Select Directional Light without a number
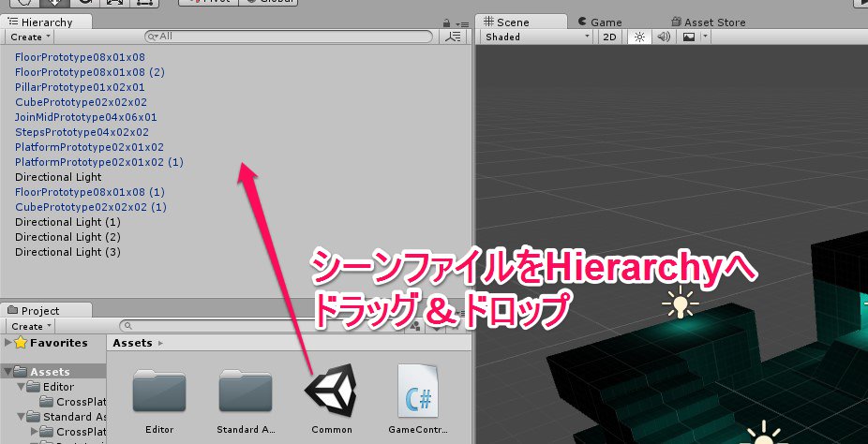 (58, 177)
